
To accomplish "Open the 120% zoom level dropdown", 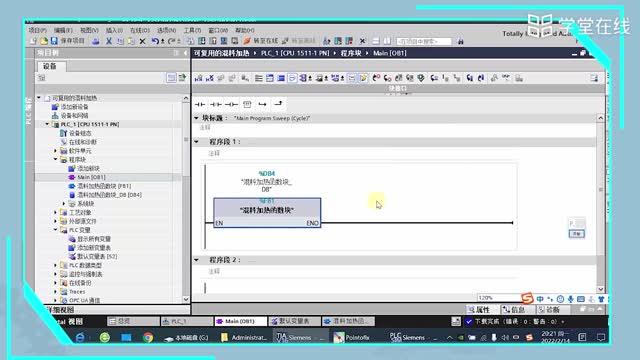I will coord(500,298).
